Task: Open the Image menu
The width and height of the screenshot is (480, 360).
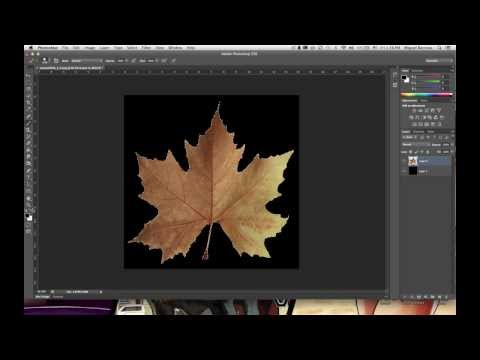Action: coord(90,48)
